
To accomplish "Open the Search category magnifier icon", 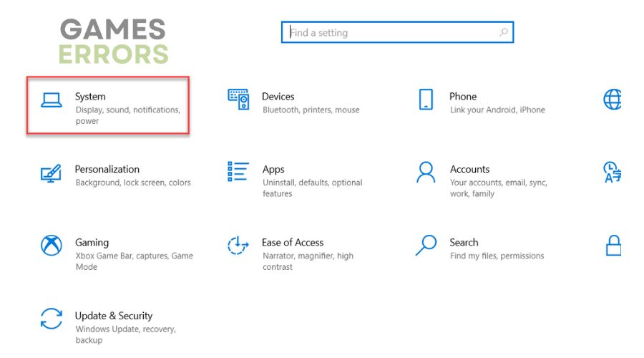I will coord(426,245).
